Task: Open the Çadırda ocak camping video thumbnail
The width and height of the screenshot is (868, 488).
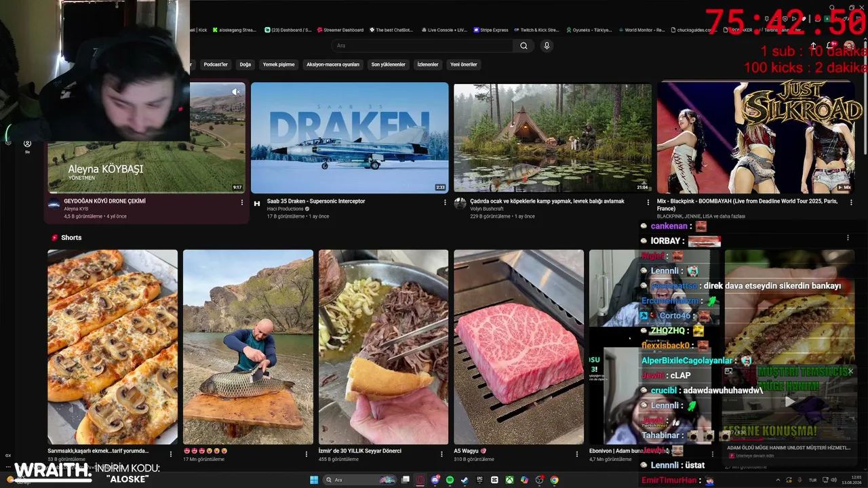Action: (x=553, y=138)
